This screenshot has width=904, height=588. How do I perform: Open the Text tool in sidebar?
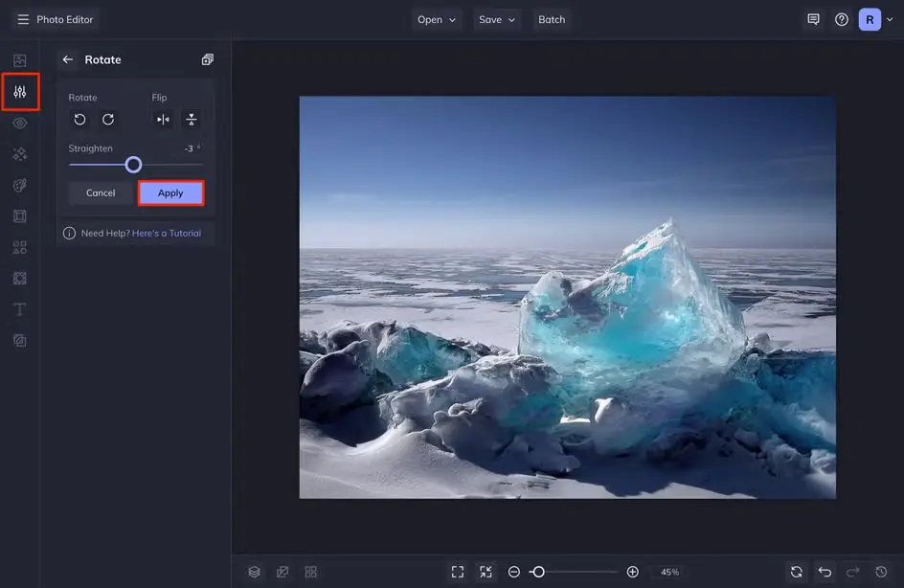[20, 309]
